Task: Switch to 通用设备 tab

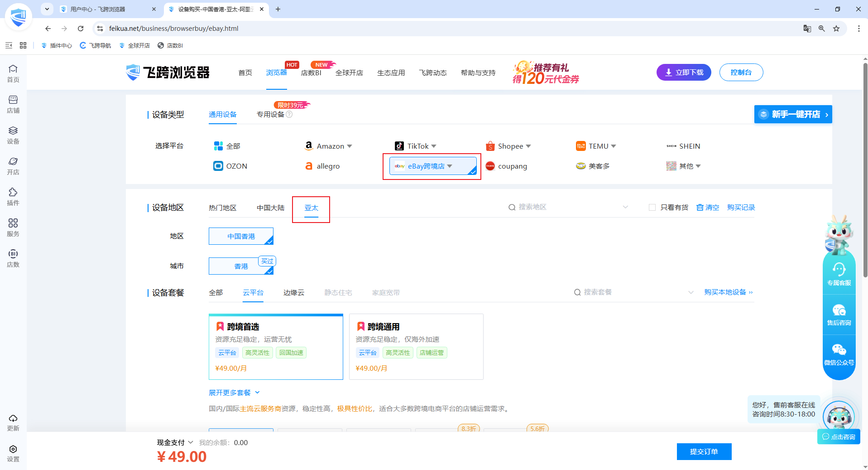Action: click(222, 114)
